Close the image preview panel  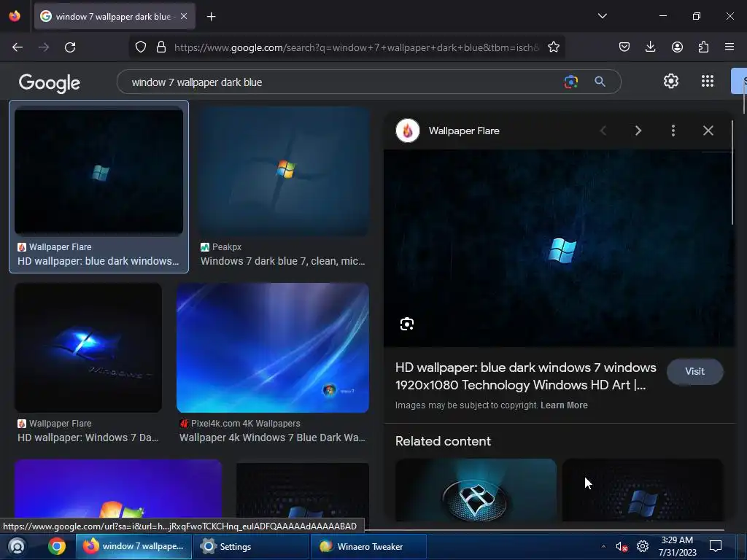(708, 131)
